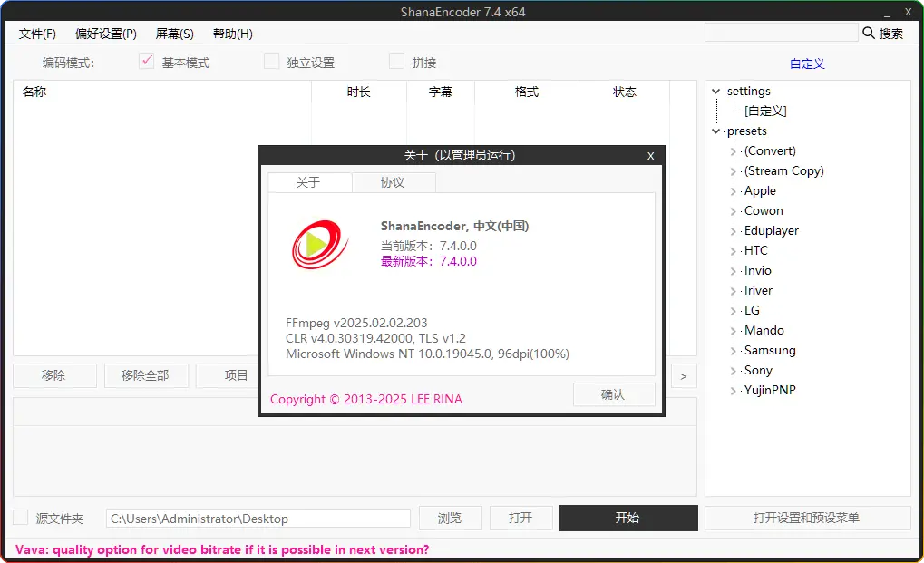Open the 偏好设置(P) menu
924x563 pixels.
tap(106, 34)
